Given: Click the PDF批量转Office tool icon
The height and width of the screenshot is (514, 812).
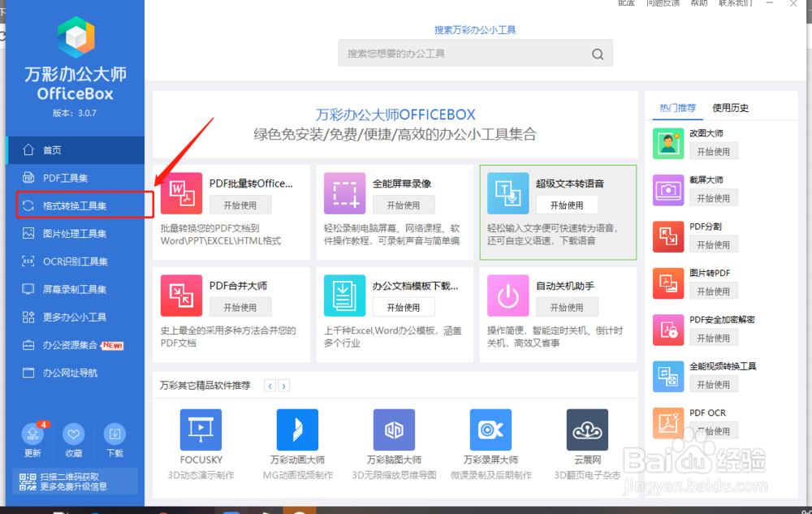Looking at the screenshot, I should pos(181,193).
